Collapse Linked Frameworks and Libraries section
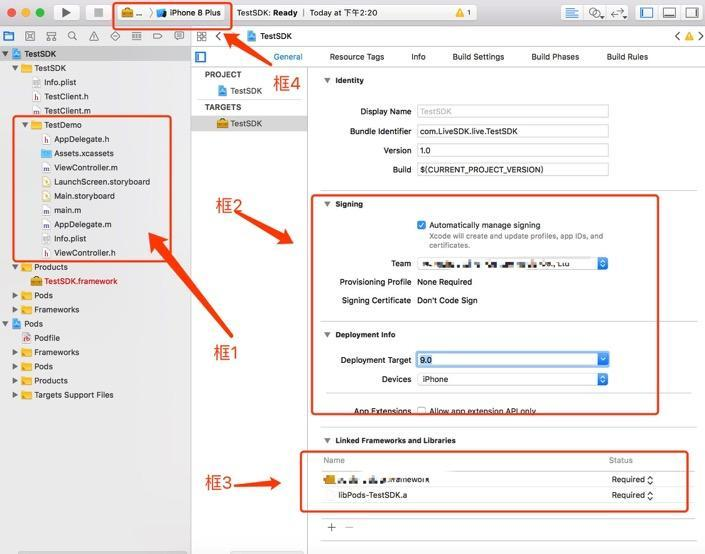 pos(327,441)
